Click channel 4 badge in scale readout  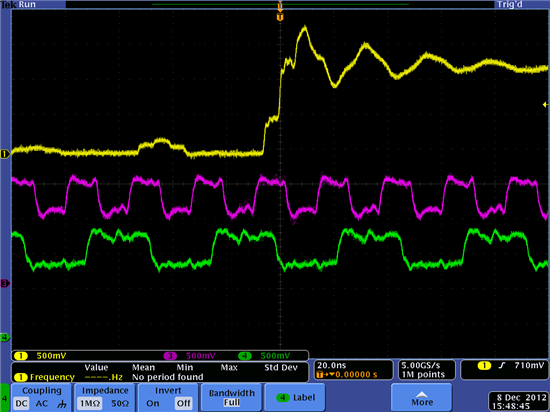pos(244,356)
